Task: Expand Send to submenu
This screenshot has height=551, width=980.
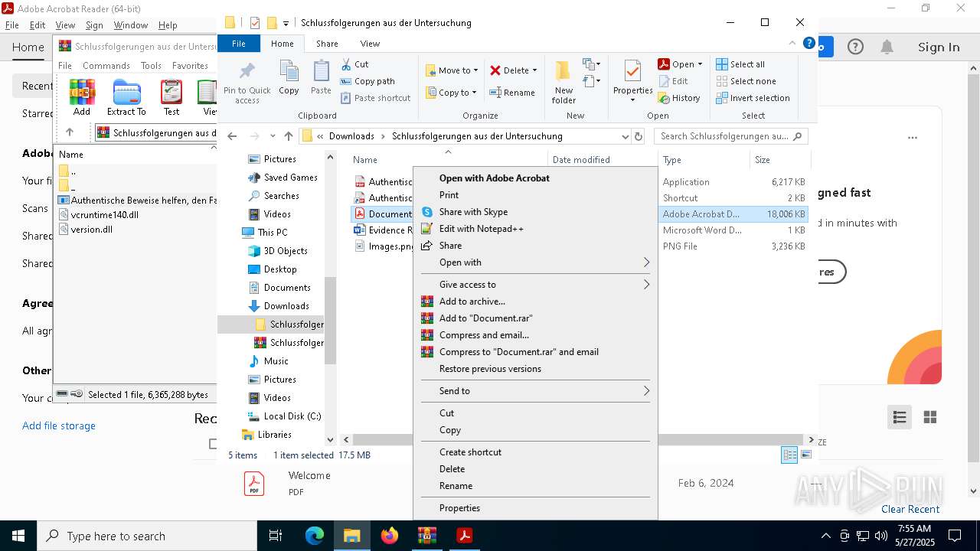Action: 534,391
